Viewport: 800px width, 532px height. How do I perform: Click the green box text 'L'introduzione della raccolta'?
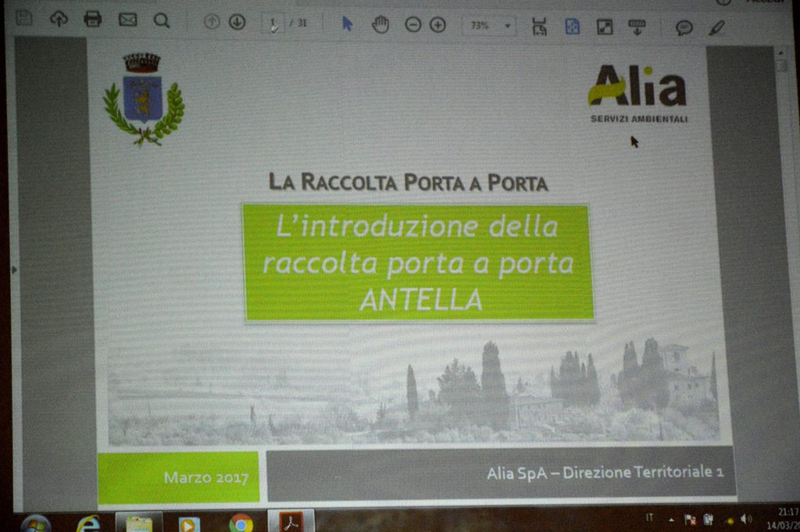click(417, 245)
